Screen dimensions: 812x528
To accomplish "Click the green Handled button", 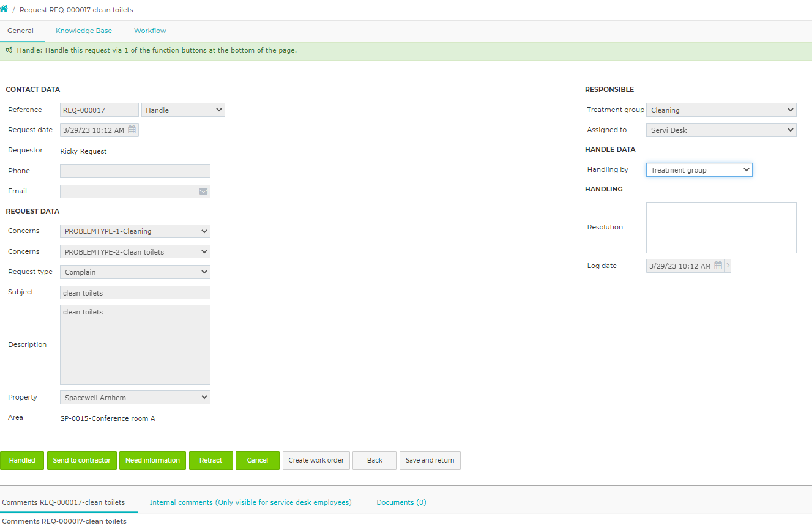I will [x=22, y=460].
